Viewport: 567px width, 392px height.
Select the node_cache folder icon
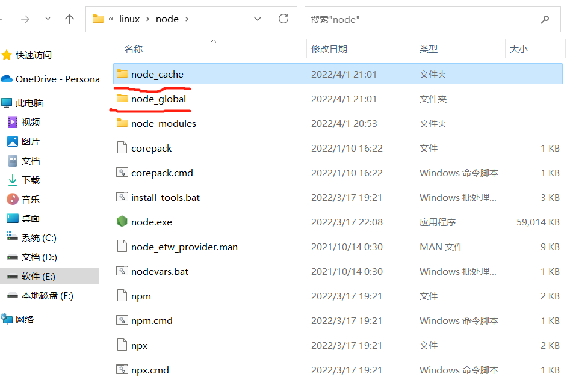(x=122, y=74)
